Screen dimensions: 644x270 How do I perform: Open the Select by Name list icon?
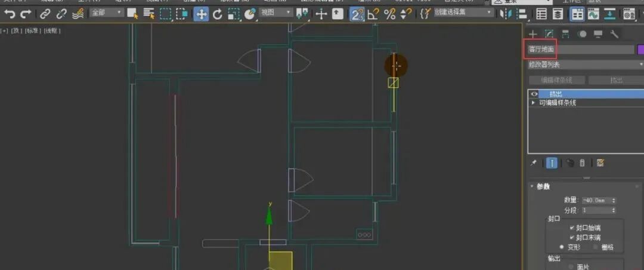click(x=148, y=14)
